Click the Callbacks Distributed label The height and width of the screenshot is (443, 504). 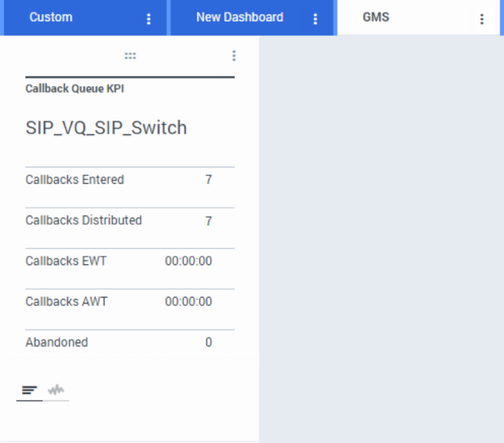(84, 220)
